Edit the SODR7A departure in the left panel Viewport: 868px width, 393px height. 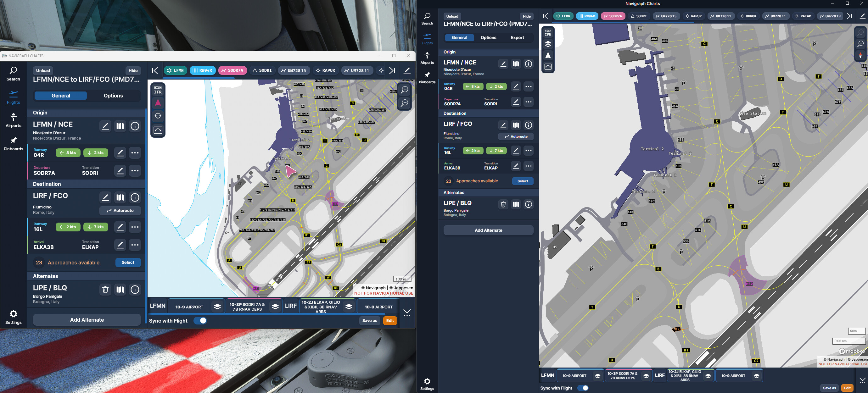(x=120, y=171)
